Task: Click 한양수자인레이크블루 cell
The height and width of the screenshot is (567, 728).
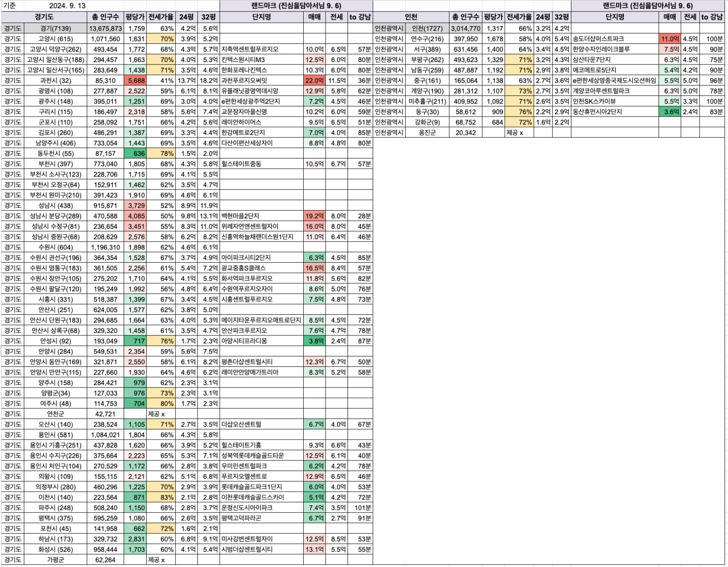Action: (615, 49)
